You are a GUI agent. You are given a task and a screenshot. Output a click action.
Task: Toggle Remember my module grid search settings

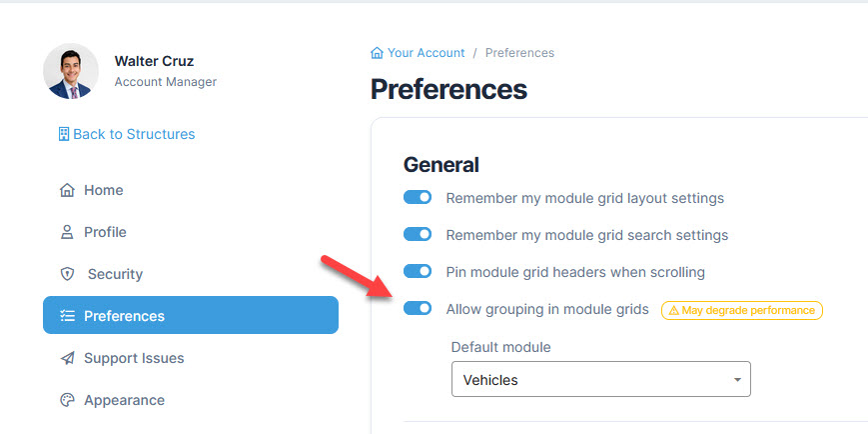tap(418, 234)
